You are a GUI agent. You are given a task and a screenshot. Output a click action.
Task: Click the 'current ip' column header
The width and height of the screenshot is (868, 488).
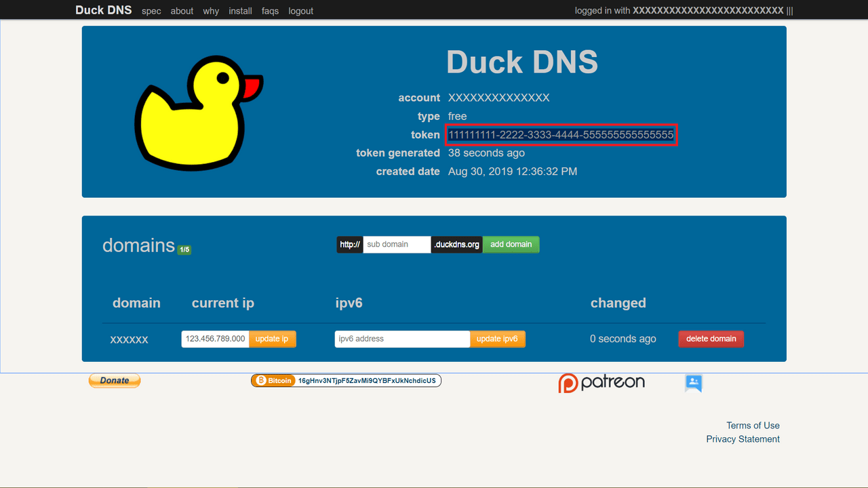tap(223, 303)
